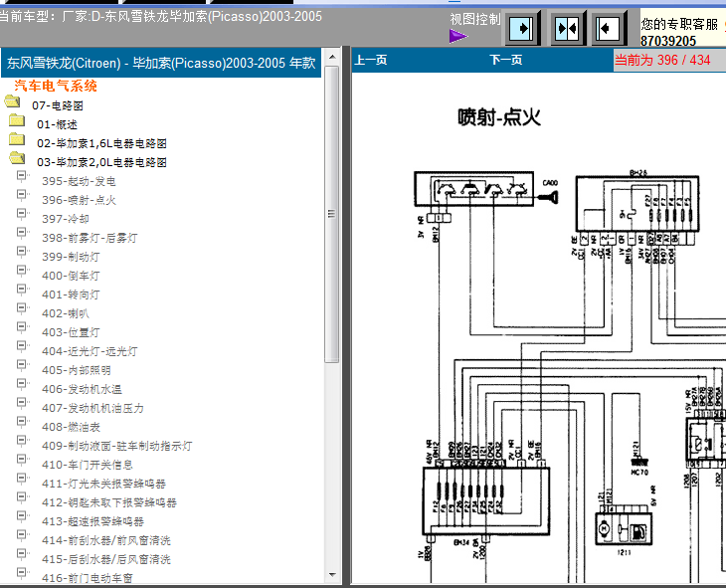Click the 东风雪铁龙(Citroen) 毕加索 panel header

[161, 63]
